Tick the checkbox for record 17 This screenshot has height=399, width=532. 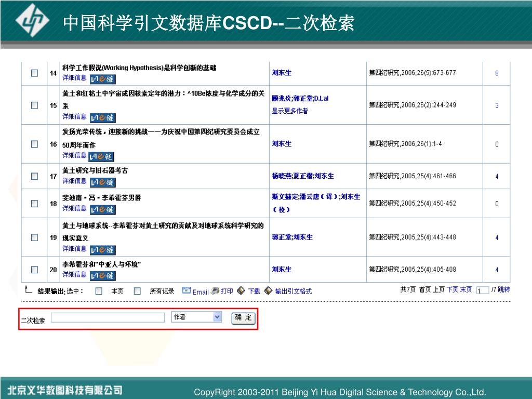35,177
